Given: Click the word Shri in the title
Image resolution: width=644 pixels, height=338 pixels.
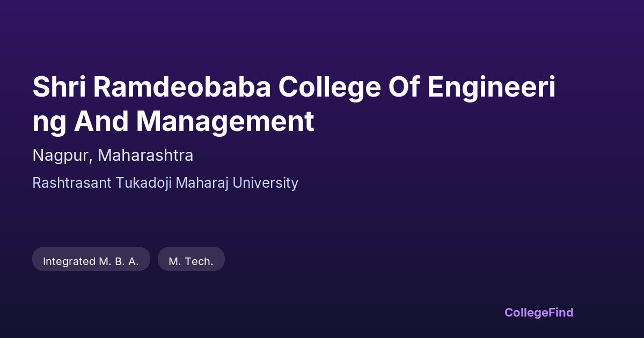Looking at the screenshot, I should (x=59, y=87).
